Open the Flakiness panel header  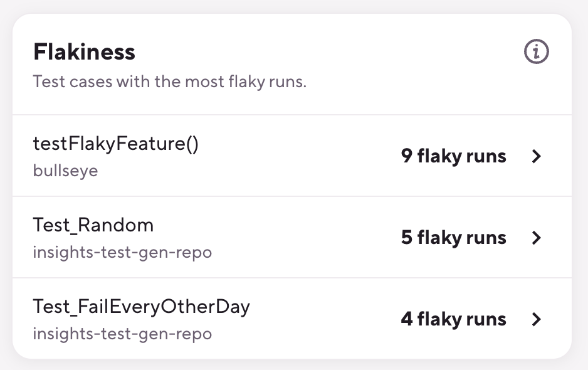click(84, 52)
